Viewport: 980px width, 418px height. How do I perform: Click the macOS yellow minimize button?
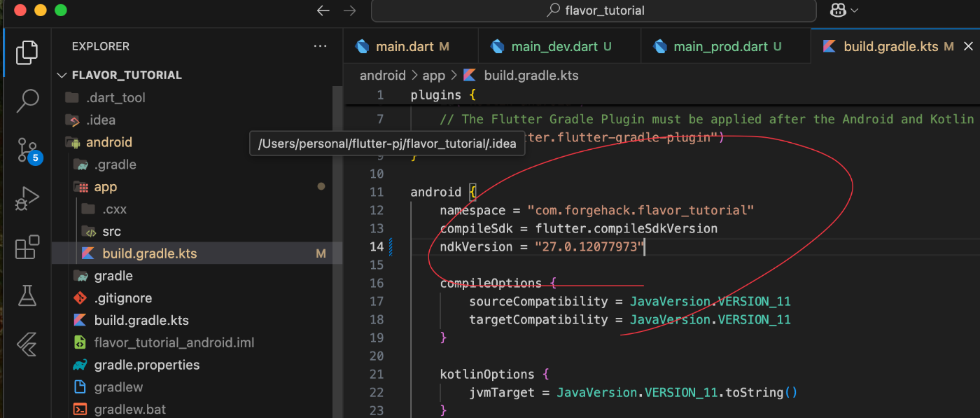click(x=41, y=11)
